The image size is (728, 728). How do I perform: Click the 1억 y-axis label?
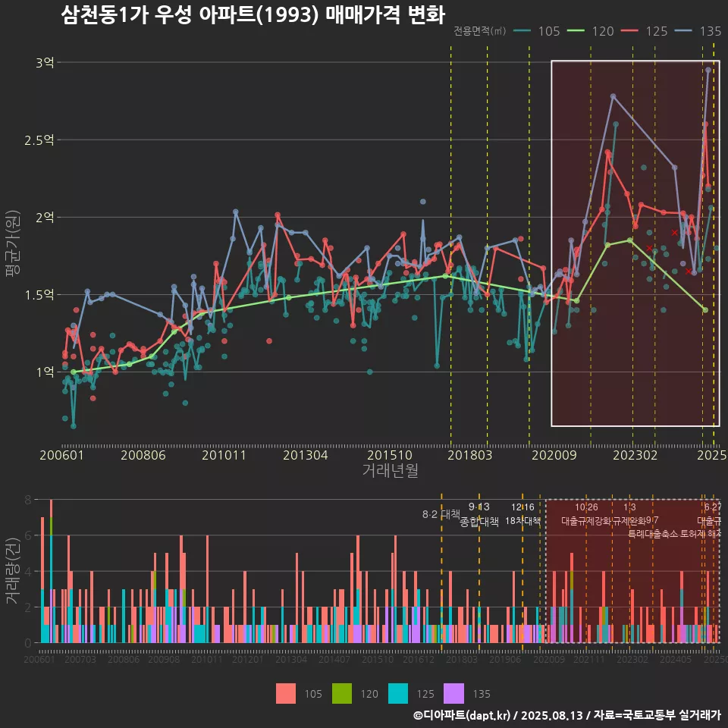[x=45, y=372]
